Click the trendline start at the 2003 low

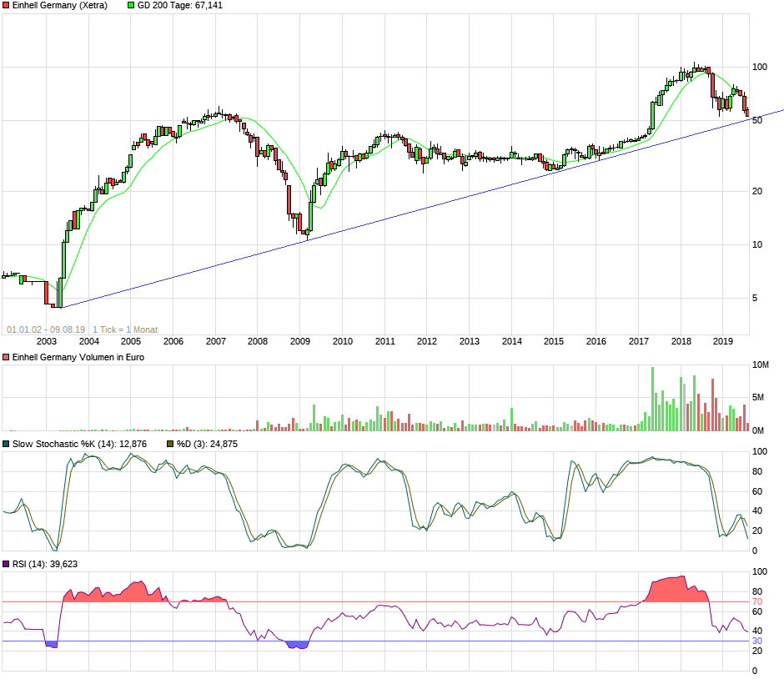[x=61, y=308]
